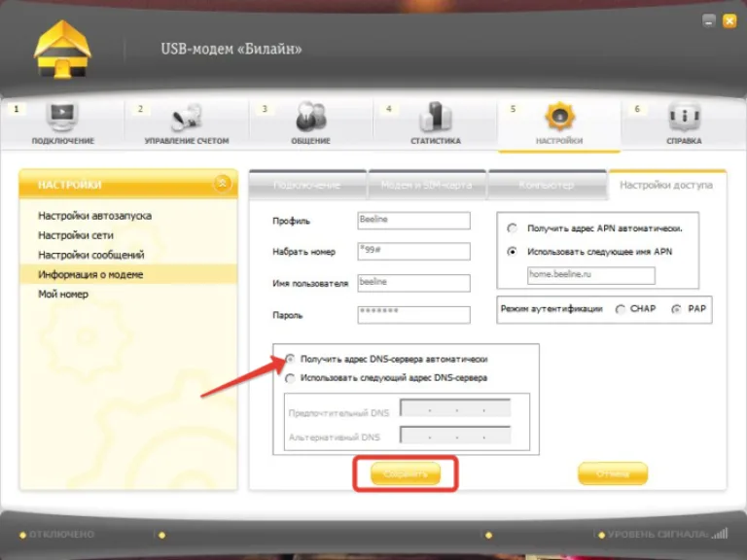Image resolution: width=747 pixels, height=560 pixels.
Task: Click the Имя пользователя field
Action: click(x=414, y=283)
